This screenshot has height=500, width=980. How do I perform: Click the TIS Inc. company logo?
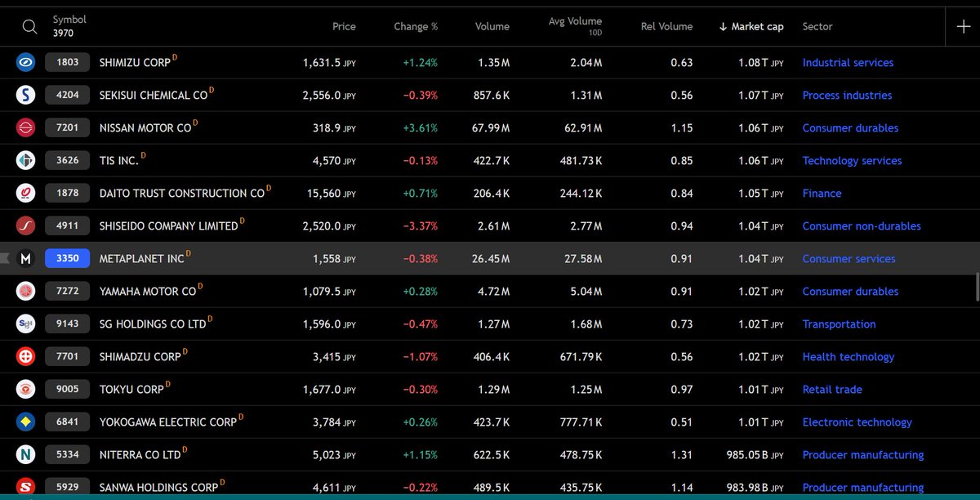(26, 160)
